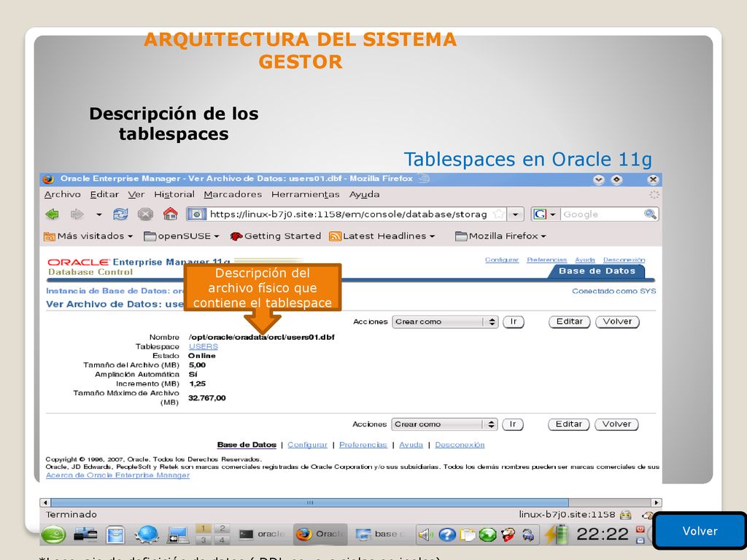
Task: Switch to the base taskbar window entry
Action: 379,534
